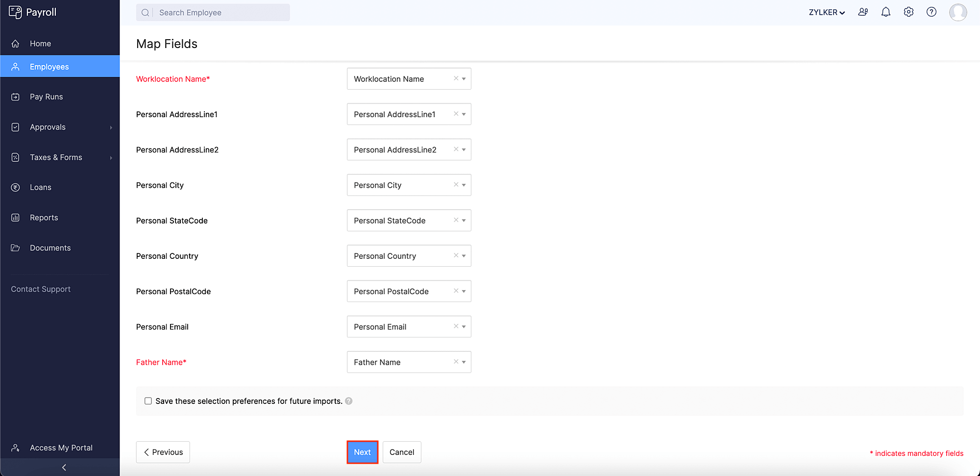Click the profile avatar
980x476 pixels.
pos(958,12)
